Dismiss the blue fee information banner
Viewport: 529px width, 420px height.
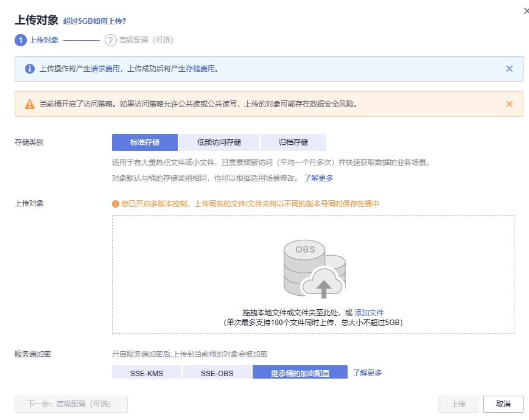(x=510, y=69)
